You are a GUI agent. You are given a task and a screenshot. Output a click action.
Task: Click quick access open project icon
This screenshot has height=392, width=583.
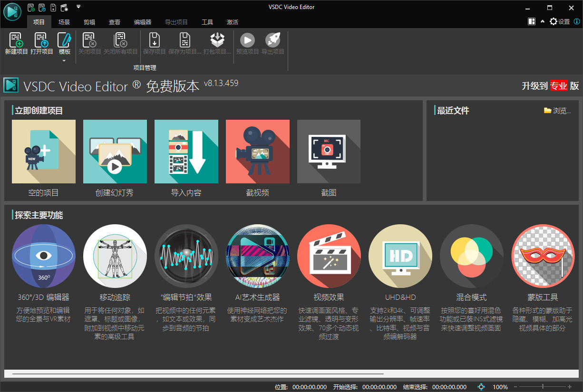coord(42,7)
